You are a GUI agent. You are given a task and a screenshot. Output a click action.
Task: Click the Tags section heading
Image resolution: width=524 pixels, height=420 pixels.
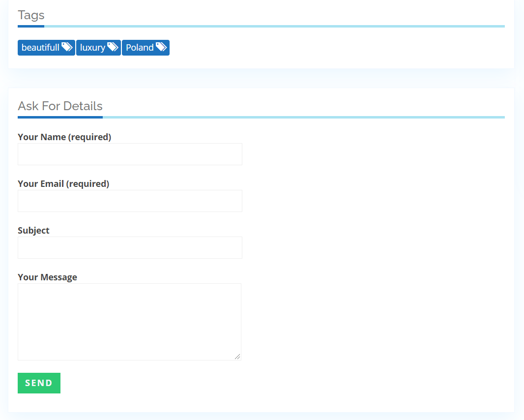31,15
